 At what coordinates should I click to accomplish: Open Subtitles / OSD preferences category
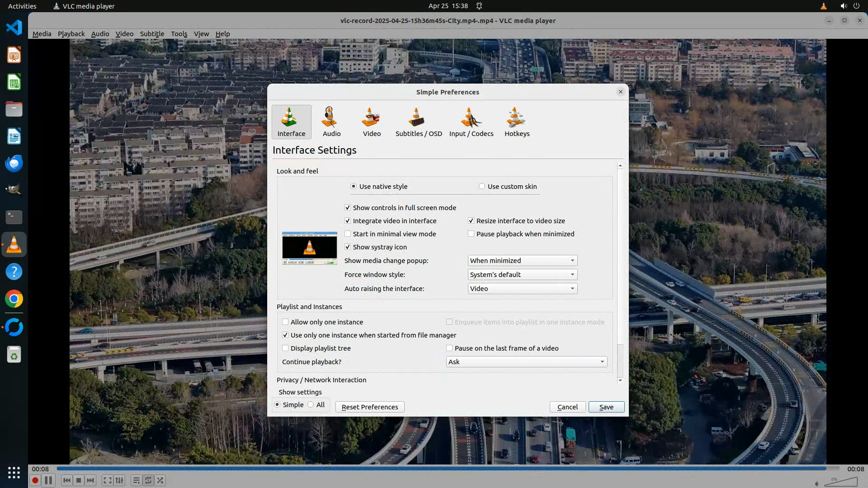click(x=418, y=122)
